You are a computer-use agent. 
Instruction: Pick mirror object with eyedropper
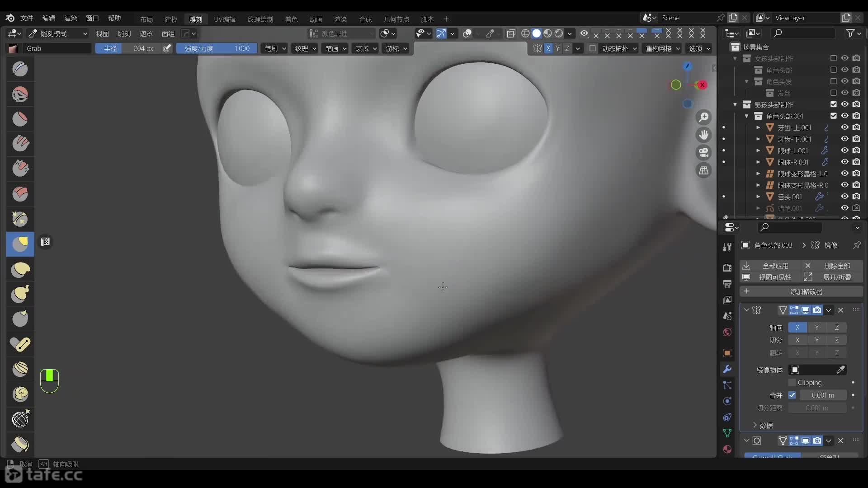pyautogui.click(x=840, y=370)
